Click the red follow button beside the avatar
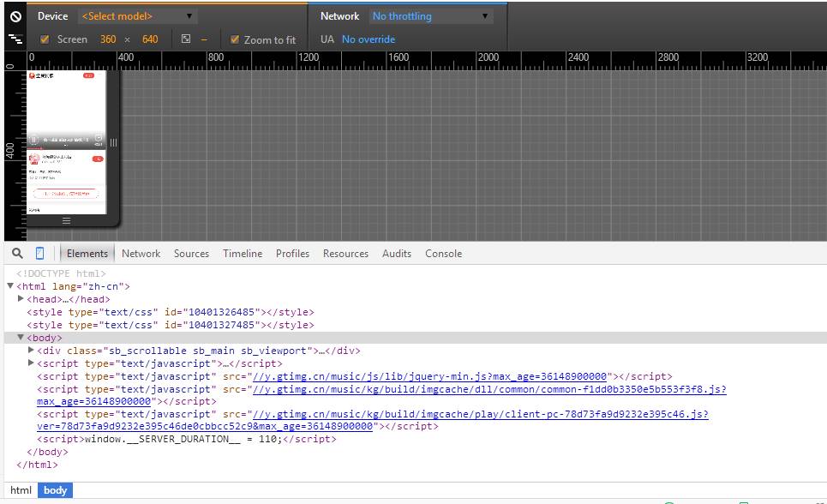 click(x=98, y=159)
